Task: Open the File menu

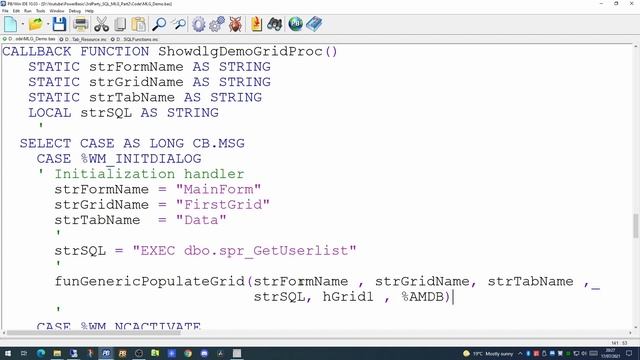Action: click(5, 11)
